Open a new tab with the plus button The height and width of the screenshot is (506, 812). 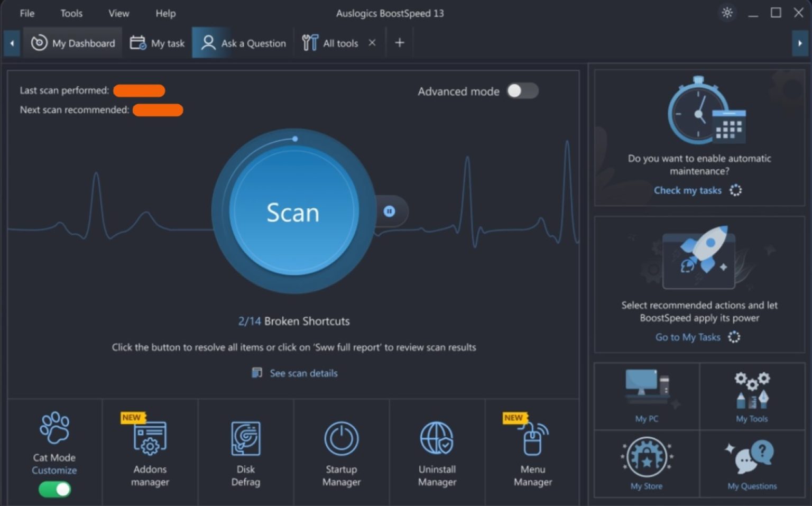pyautogui.click(x=400, y=42)
